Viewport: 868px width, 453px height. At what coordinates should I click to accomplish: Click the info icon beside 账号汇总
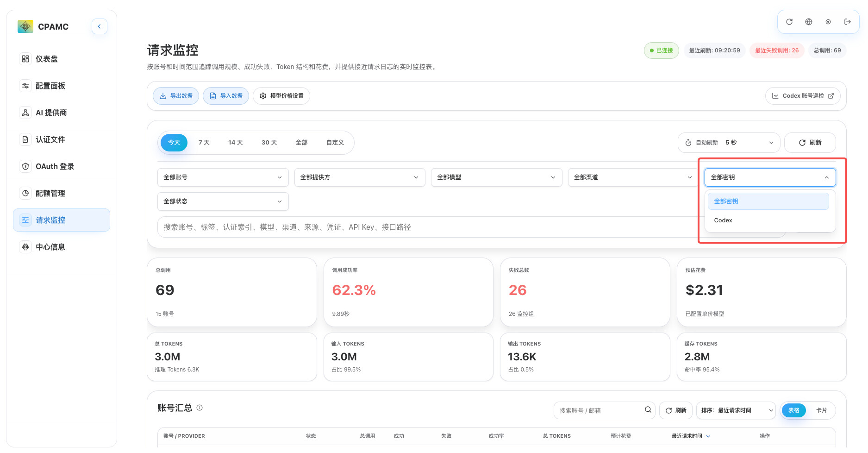tap(200, 408)
